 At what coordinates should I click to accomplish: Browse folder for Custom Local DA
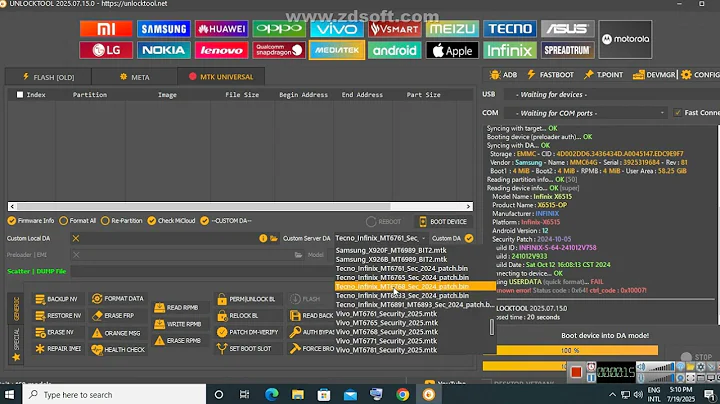click(274, 238)
